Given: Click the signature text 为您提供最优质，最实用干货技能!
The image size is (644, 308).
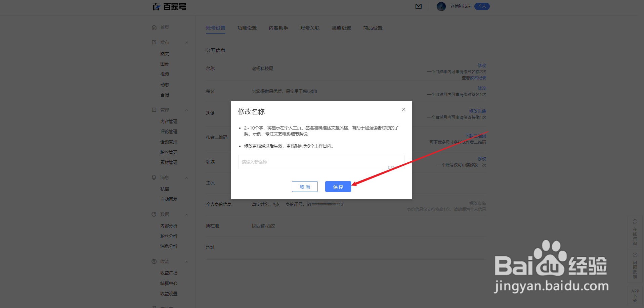Looking at the screenshot, I should [285, 91].
